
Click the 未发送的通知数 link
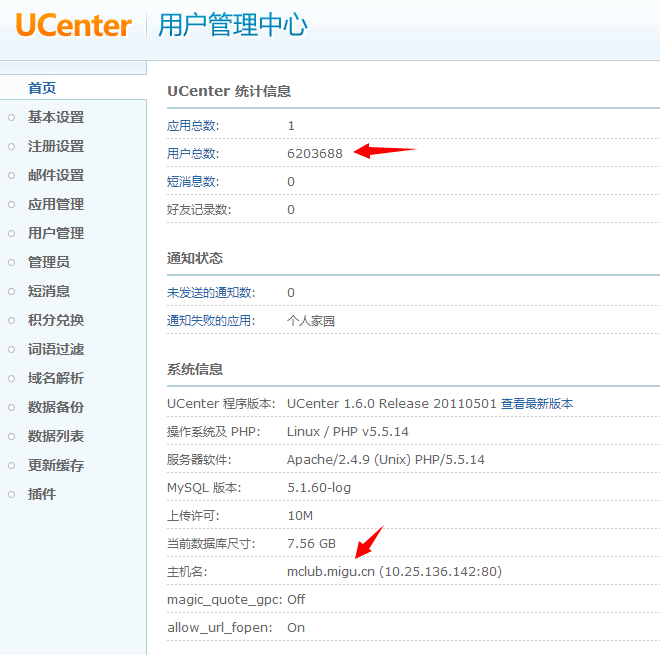pos(211,293)
